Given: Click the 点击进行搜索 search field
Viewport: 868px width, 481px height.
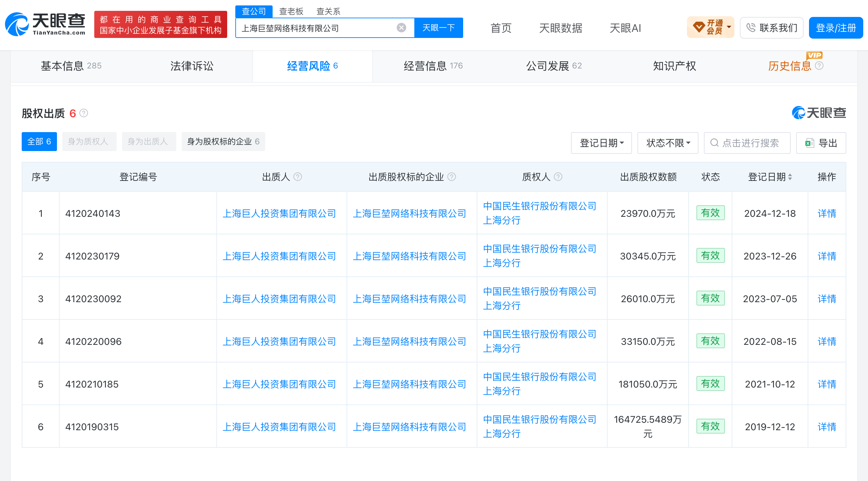Looking at the screenshot, I should point(747,143).
